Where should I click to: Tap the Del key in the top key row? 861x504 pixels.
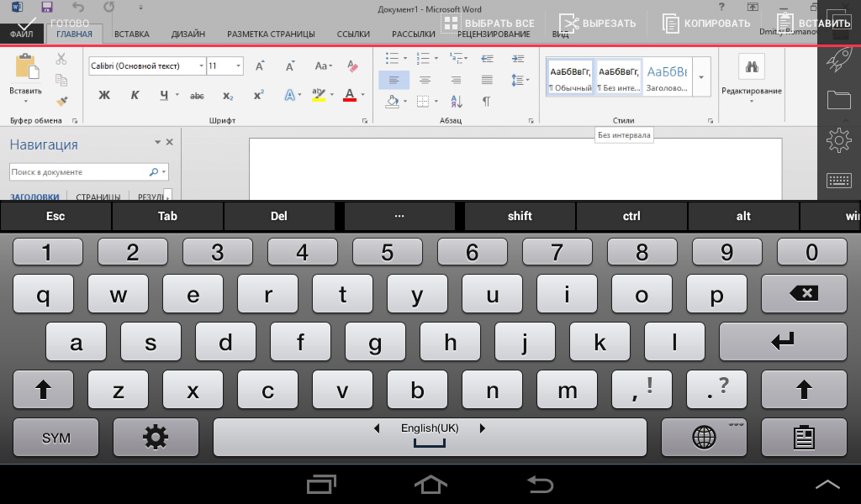tap(279, 216)
